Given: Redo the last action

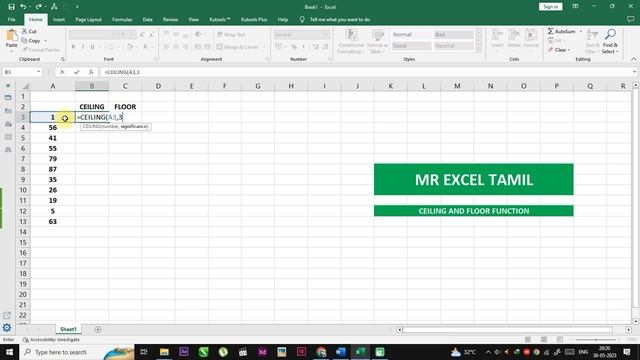Looking at the screenshot, I should click(38, 7).
